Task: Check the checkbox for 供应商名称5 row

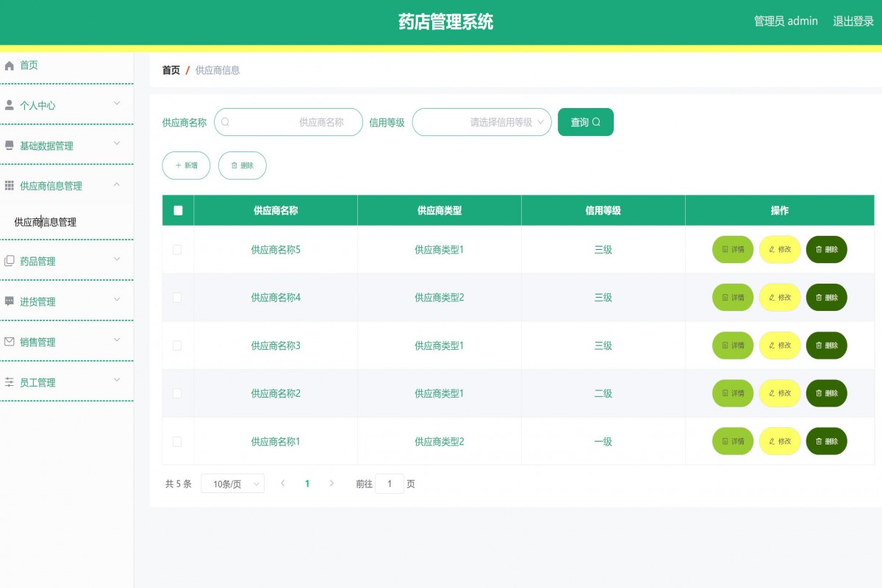Action: [177, 250]
